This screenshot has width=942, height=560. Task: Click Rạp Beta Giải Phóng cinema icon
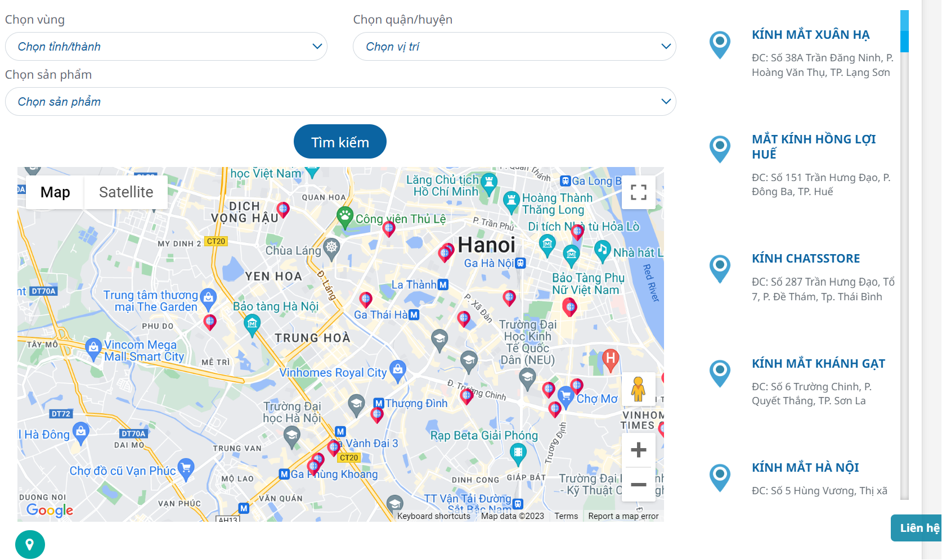click(x=518, y=453)
